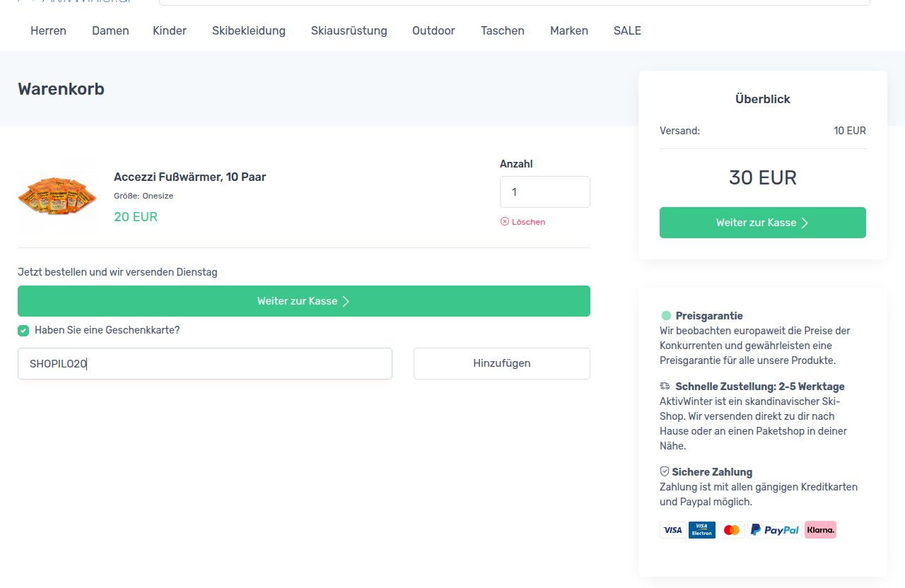Click the Visa payment icon

click(672, 530)
